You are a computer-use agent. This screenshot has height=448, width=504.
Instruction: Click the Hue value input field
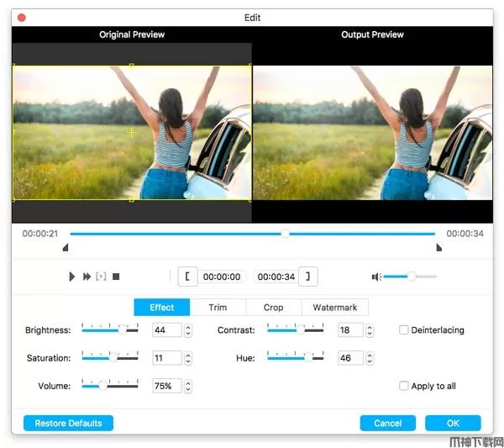click(x=349, y=358)
